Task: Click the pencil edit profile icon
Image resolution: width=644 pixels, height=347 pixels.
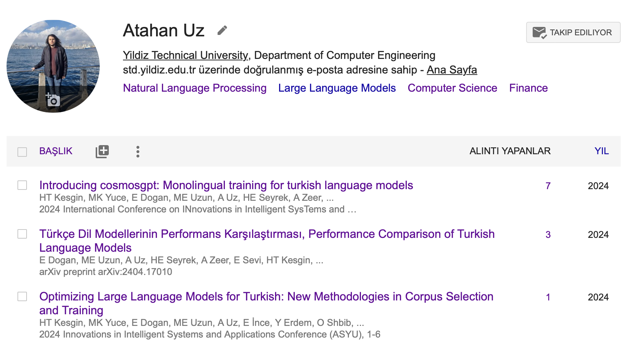Action: (x=222, y=31)
